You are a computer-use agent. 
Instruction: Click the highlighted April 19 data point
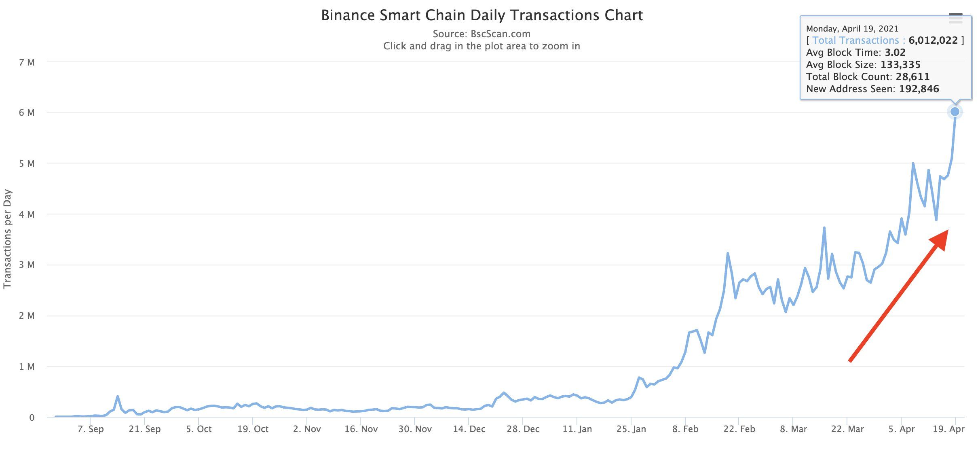pyautogui.click(x=955, y=112)
